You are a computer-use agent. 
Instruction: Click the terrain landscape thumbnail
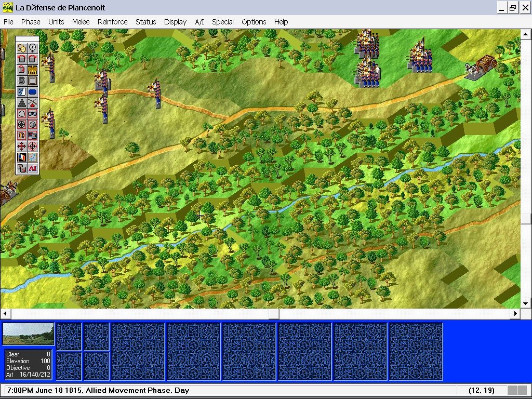tap(28, 334)
